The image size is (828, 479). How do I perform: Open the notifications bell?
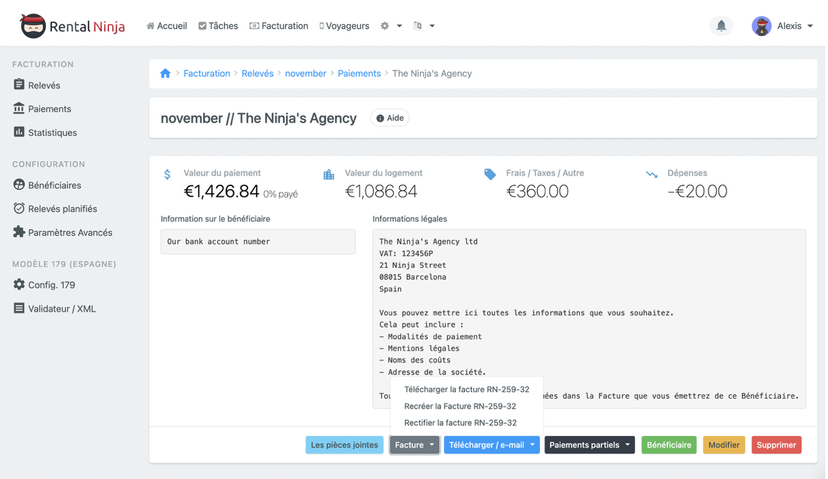point(721,26)
